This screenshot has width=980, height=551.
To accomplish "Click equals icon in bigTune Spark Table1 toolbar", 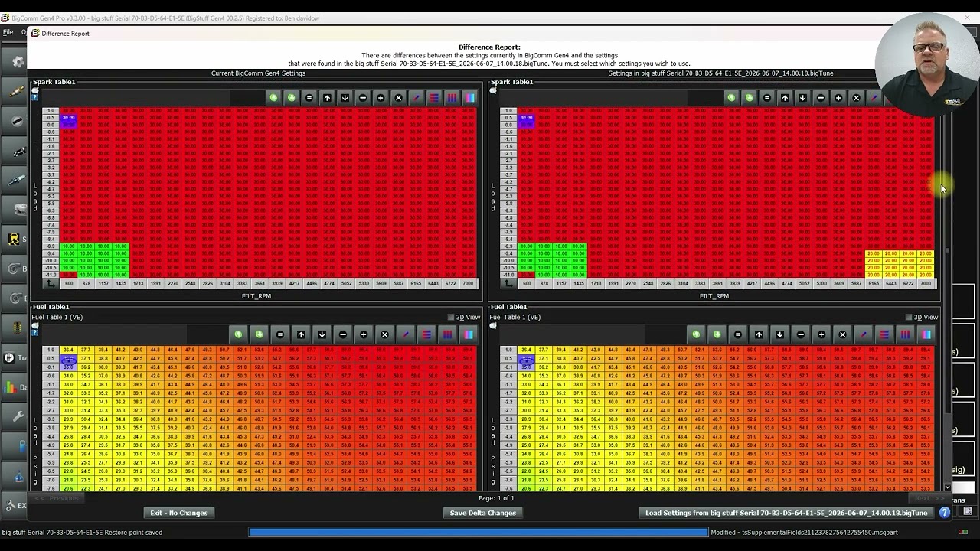I will [x=767, y=98].
